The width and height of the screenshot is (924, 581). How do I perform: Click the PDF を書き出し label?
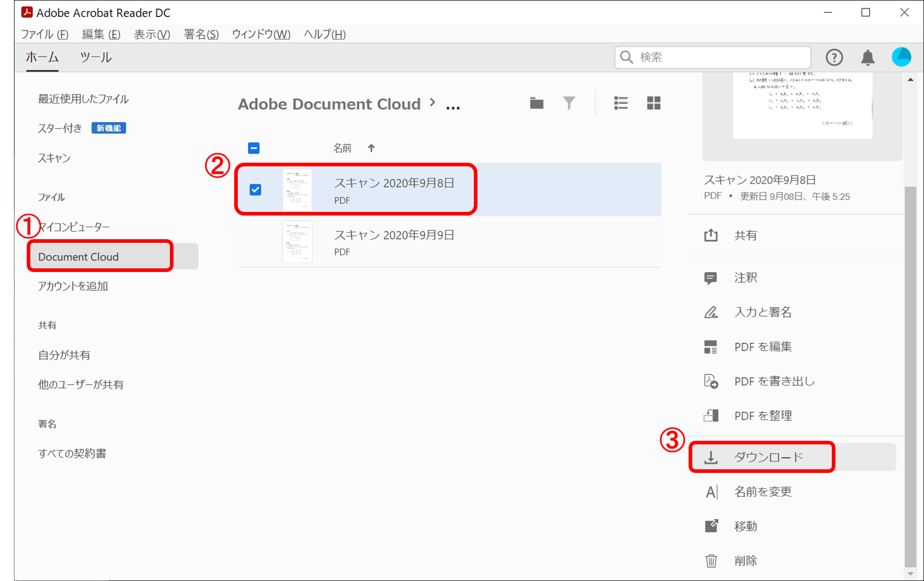point(774,381)
